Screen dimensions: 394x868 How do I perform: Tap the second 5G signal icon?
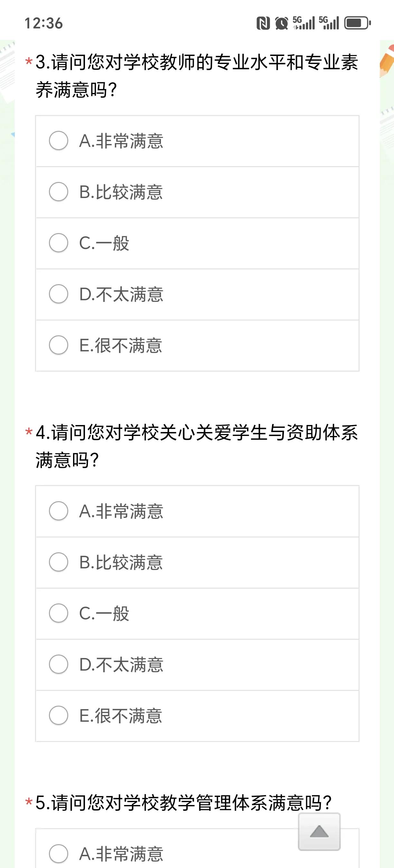pos(329,23)
